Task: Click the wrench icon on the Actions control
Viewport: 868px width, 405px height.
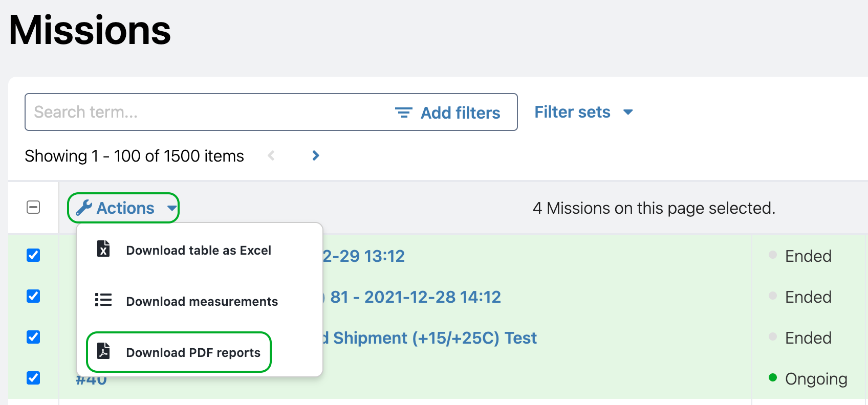Action: pyautogui.click(x=85, y=208)
